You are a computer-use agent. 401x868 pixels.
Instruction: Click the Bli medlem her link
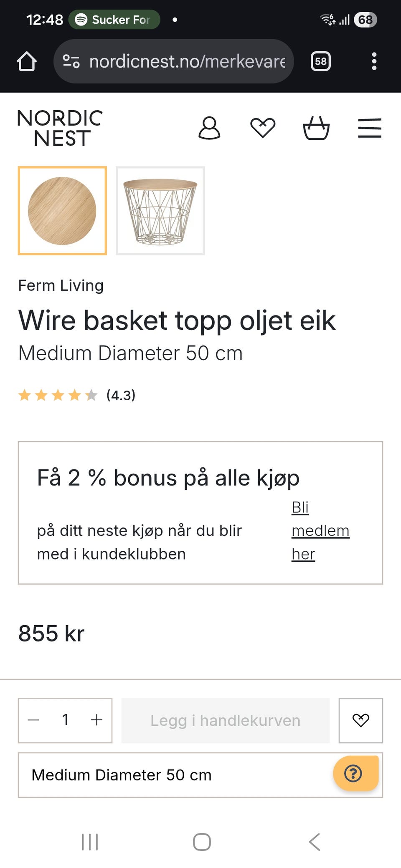tap(320, 531)
